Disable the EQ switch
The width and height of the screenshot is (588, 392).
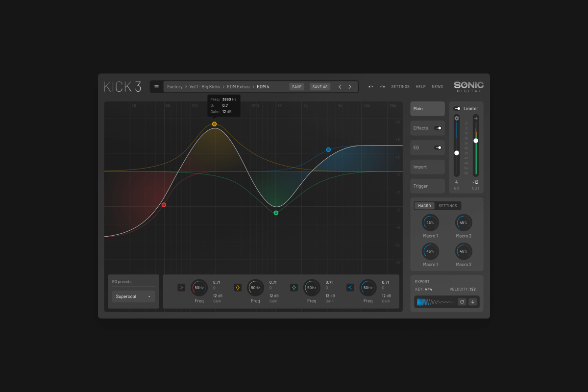[x=438, y=147]
